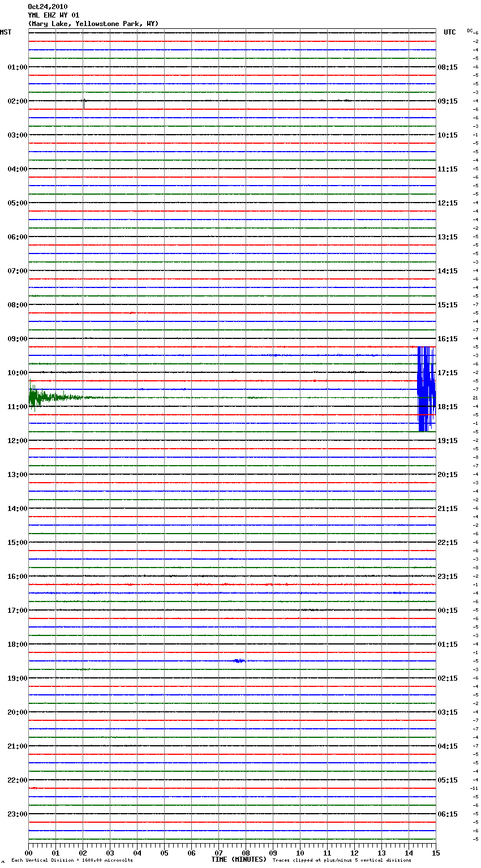
Task: Select the 18:00 MST row label
Action: tap(18, 644)
